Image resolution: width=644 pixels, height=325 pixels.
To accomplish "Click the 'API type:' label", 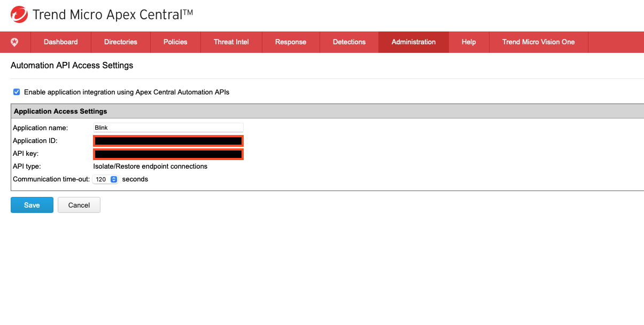I will tap(27, 167).
